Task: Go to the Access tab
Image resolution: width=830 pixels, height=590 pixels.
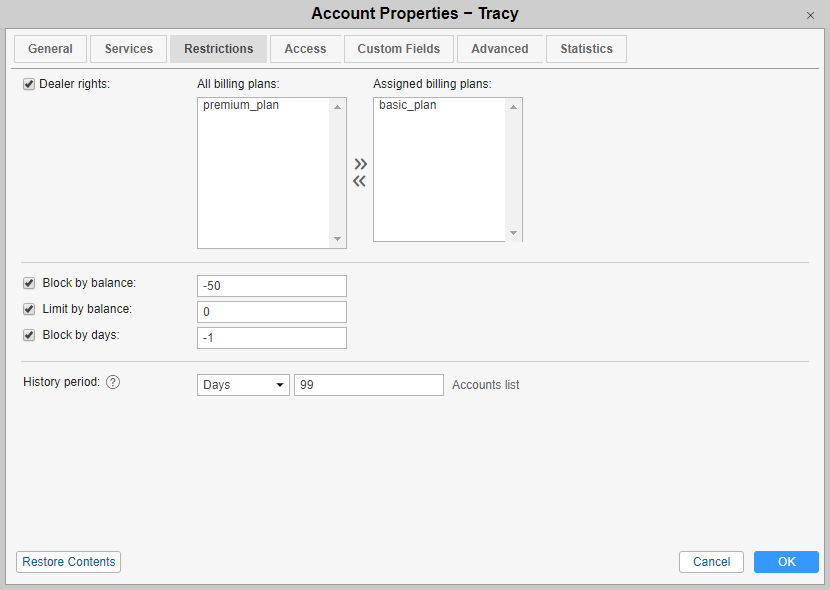Action: 305,49
